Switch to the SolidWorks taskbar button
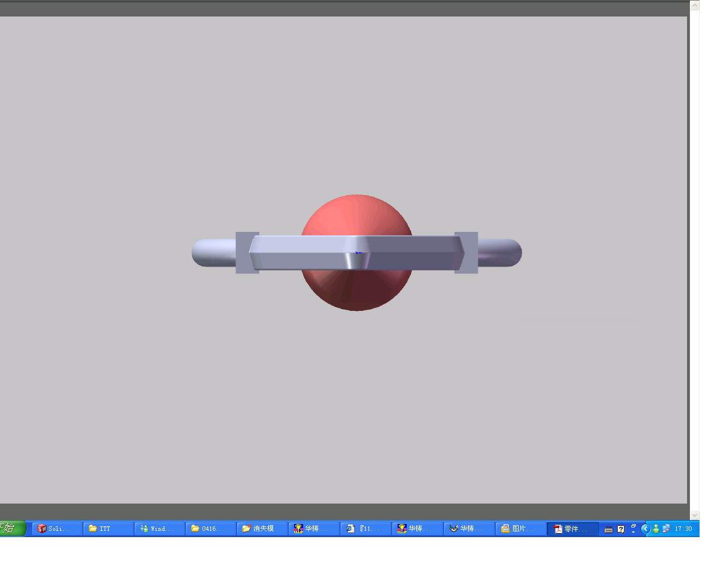 [57, 529]
